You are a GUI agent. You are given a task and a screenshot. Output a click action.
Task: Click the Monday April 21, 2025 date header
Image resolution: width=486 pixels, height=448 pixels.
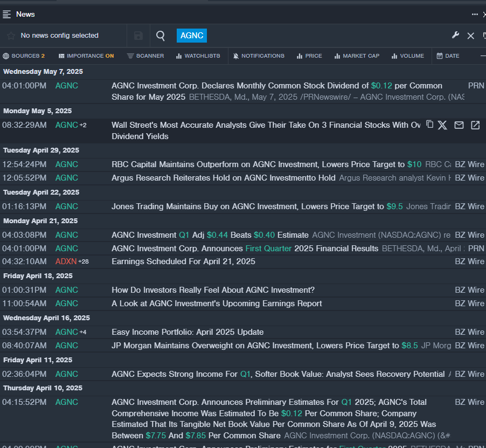(40, 221)
